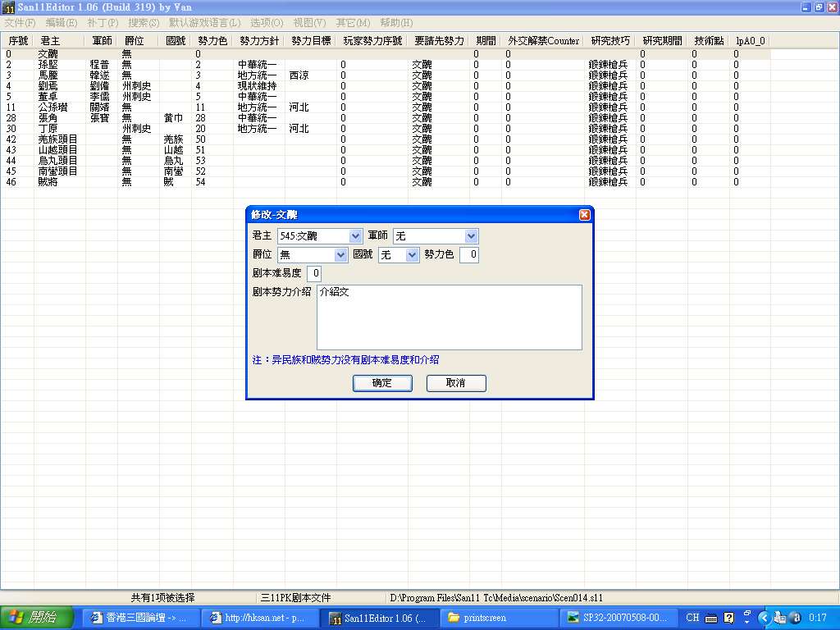Open the 默认游戏语言(L) menu

204,22
